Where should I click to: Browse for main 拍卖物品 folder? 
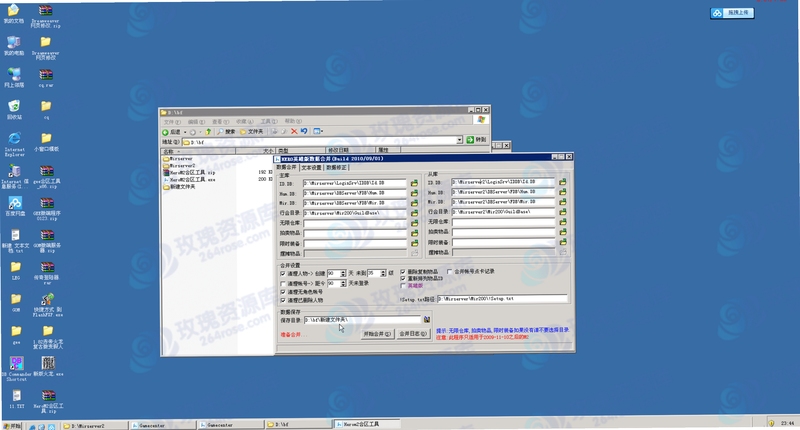(414, 233)
